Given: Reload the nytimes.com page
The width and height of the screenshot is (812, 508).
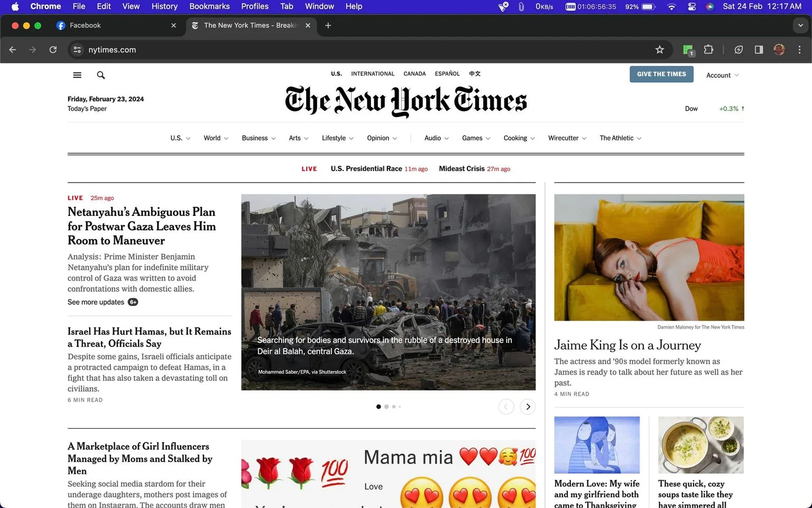Looking at the screenshot, I should (x=53, y=50).
